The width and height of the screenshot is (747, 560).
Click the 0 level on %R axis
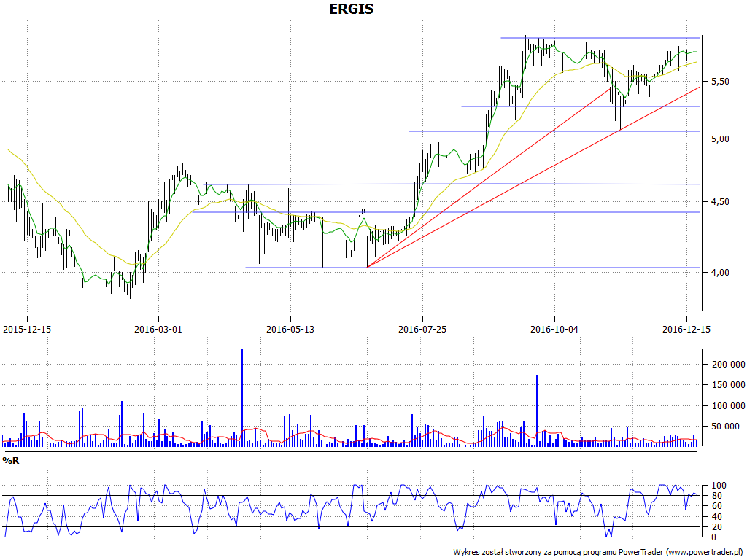(x=713, y=537)
